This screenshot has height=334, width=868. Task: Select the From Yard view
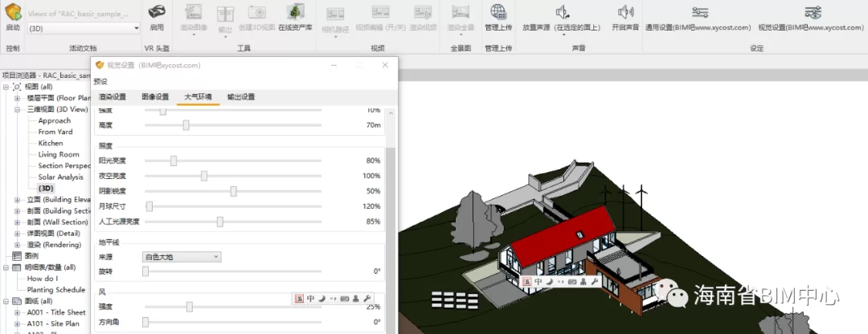[x=55, y=132]
